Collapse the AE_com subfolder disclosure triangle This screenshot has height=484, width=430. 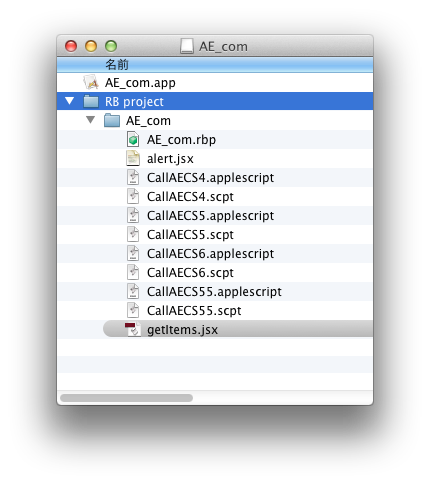90,120
